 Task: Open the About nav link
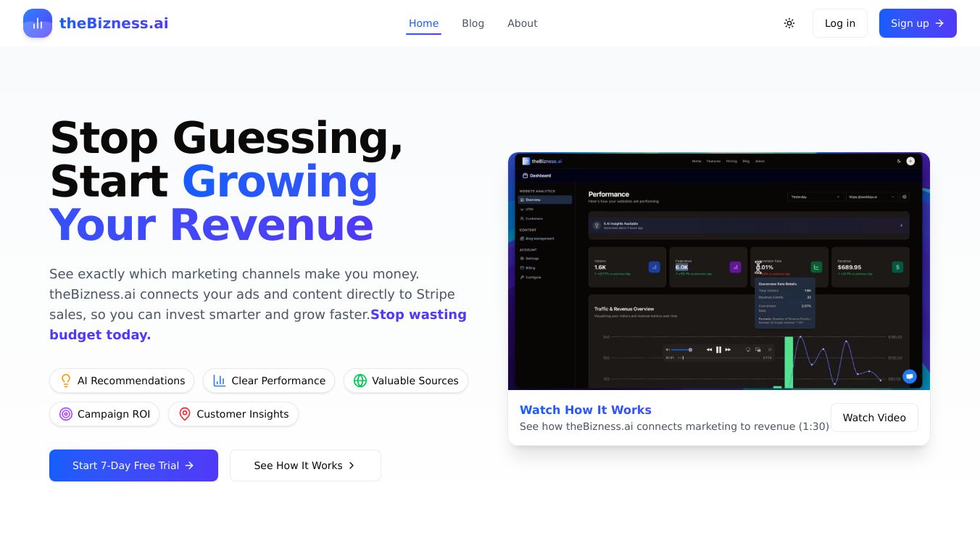pyautogui.click(x=522, y=23)
